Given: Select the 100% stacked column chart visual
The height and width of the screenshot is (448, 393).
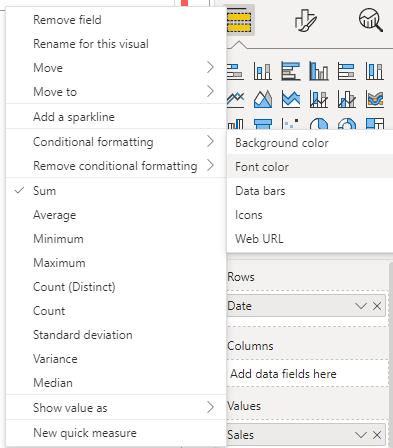Looking at the screenshot, I should [375, 71].
